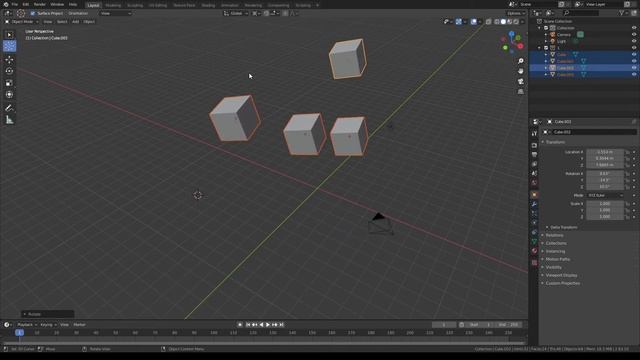Open the Scene properties tab

[x=534, y=173]
